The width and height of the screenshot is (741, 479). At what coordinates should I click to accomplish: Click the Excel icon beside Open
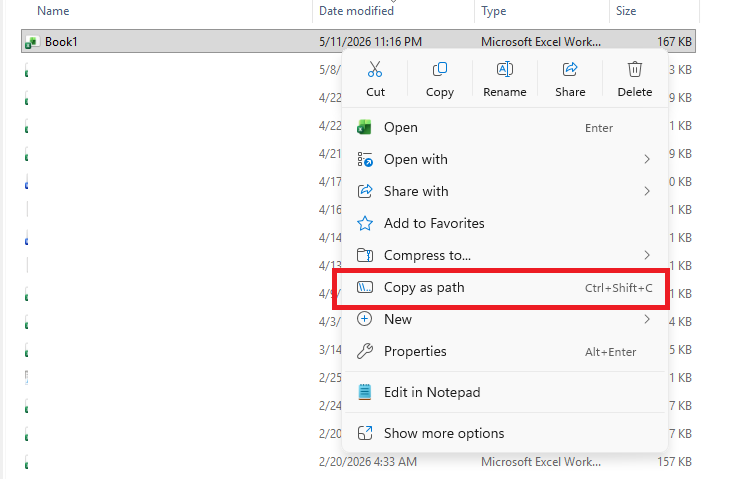tap(364, 128)
